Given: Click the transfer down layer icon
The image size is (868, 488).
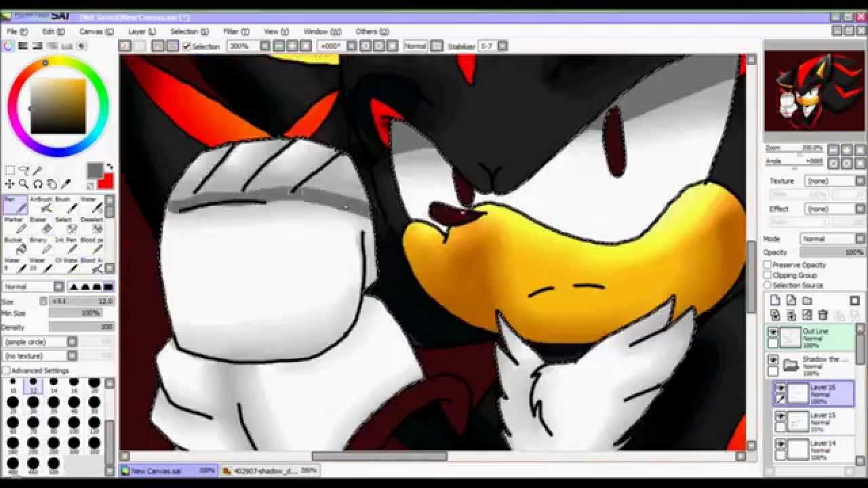Looking at the screenshot, I should (775, 315).
